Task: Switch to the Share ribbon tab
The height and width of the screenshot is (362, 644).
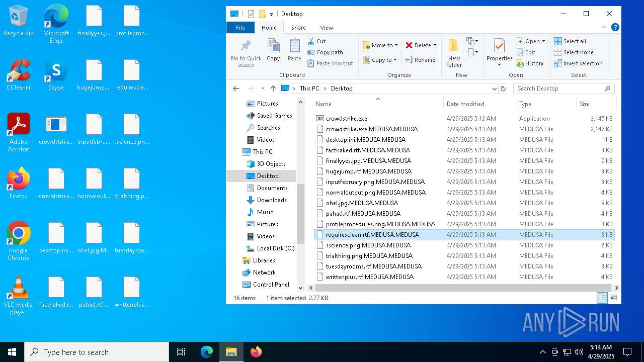Action: coord(298,28)
